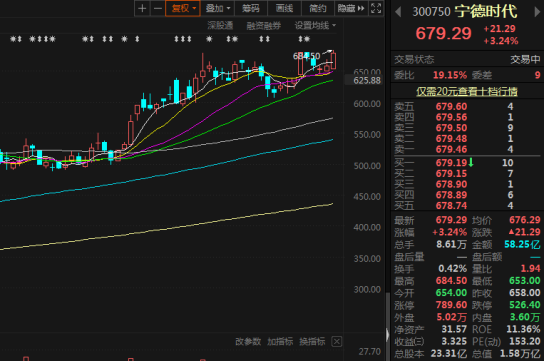The width and height of the screenshot is (545, 361).
Task: Open the 仅需20元查看十档行情 link
Action: (467, 92)
